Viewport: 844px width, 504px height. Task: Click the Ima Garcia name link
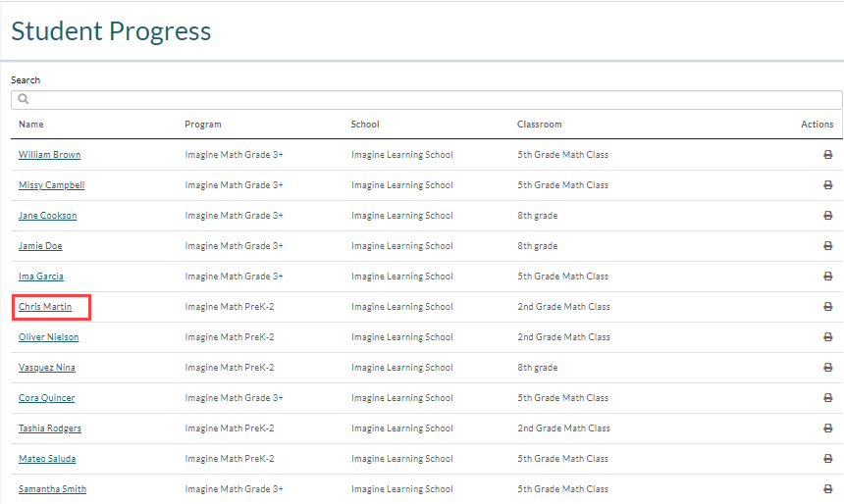[41, 277]
